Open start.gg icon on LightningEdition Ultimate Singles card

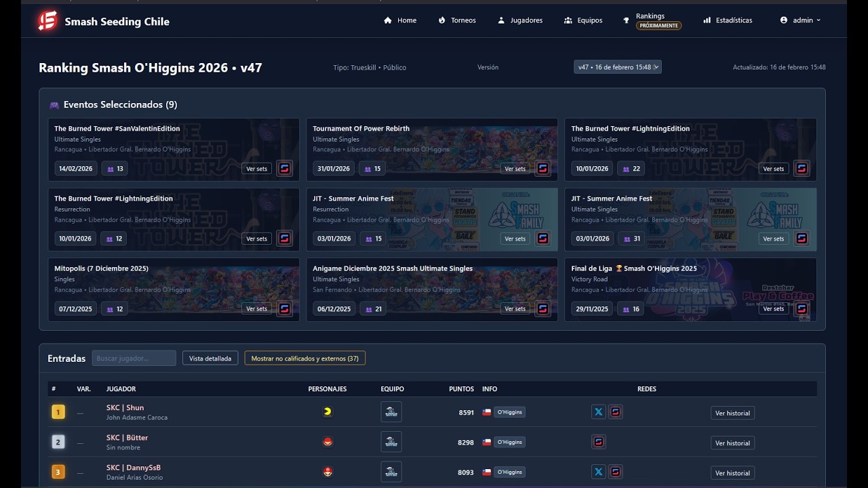tap(802, 169)
